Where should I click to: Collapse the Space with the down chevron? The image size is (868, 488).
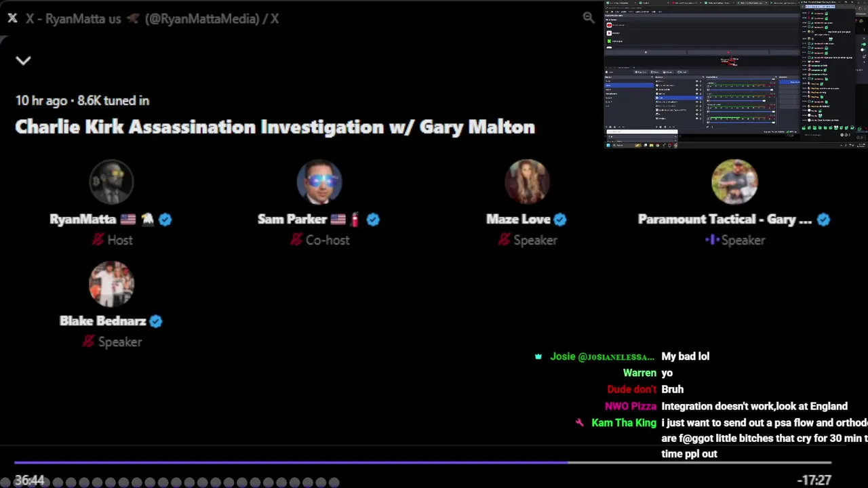pos(23,60)
